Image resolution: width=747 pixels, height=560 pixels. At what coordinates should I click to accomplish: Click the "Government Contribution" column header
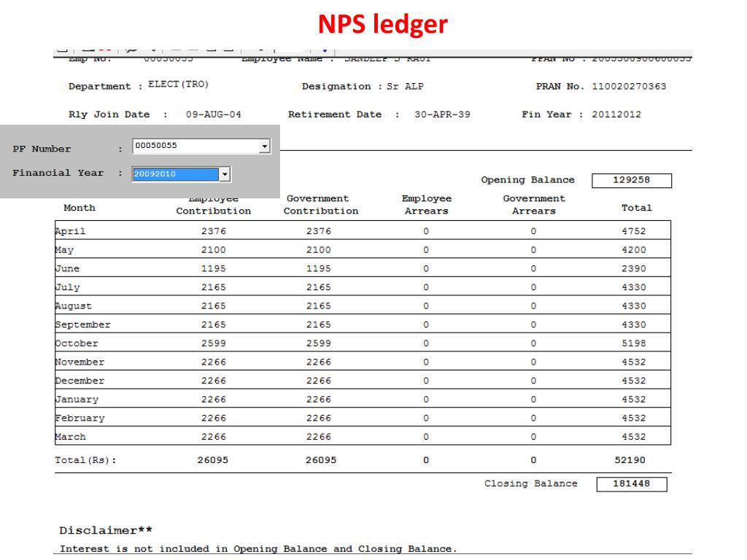coord(321,205)
